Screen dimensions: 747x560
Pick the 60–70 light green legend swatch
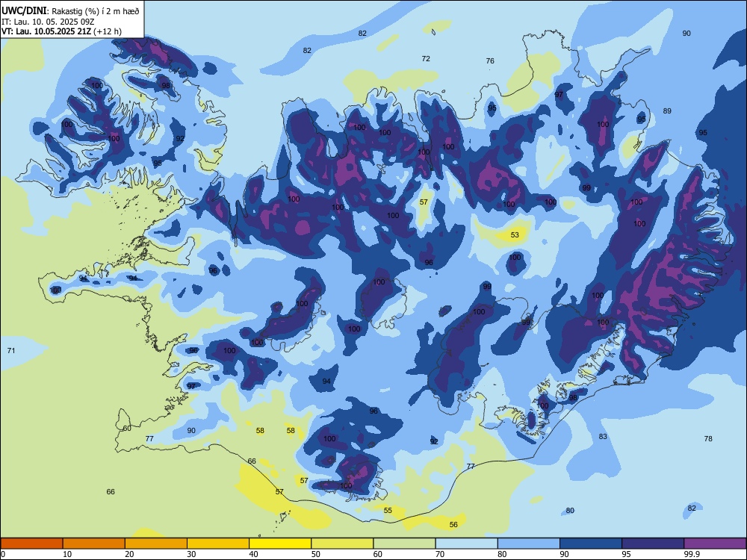[x=404, y=544]
